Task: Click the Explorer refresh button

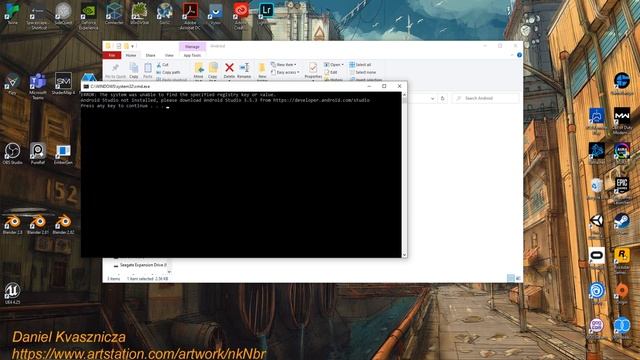Action: pyautogui.click(x=442, y=98)
